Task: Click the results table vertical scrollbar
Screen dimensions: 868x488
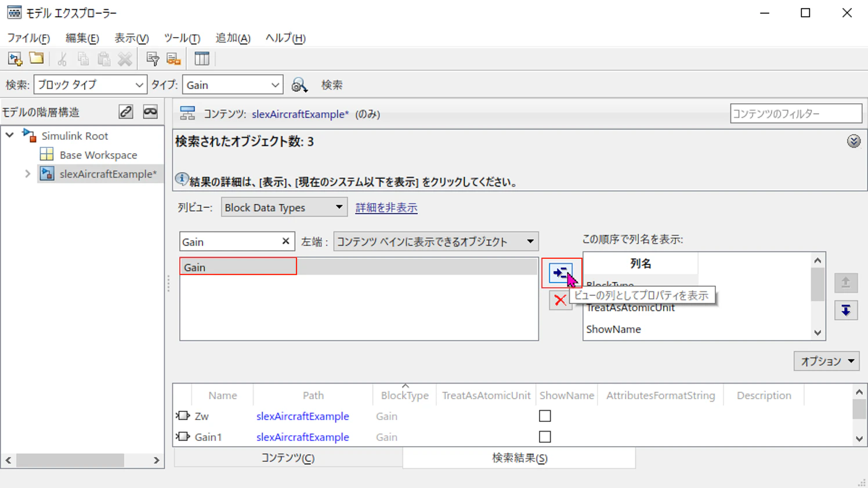Action: [859, 409]
